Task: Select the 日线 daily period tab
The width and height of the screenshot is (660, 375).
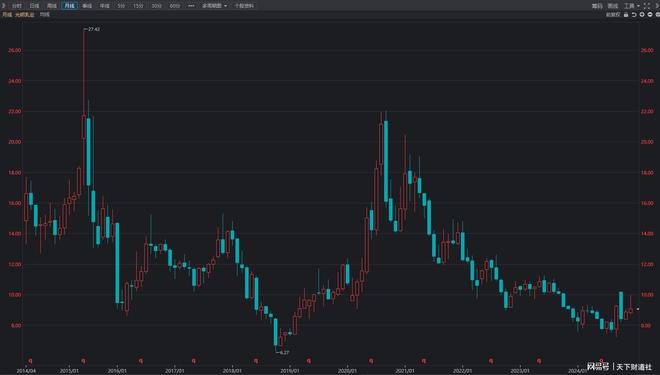Action: (35, 6)
